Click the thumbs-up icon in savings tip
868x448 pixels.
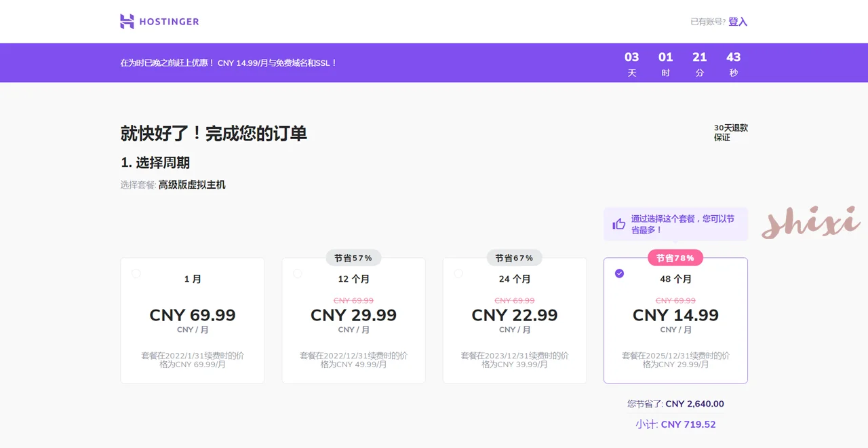[x=618, y=224]
